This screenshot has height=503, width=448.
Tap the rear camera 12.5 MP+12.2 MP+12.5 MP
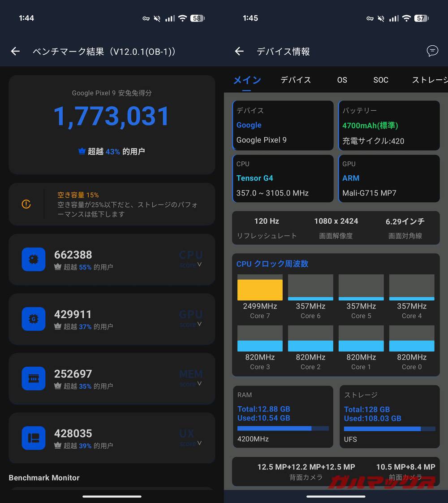pos(306,467)
